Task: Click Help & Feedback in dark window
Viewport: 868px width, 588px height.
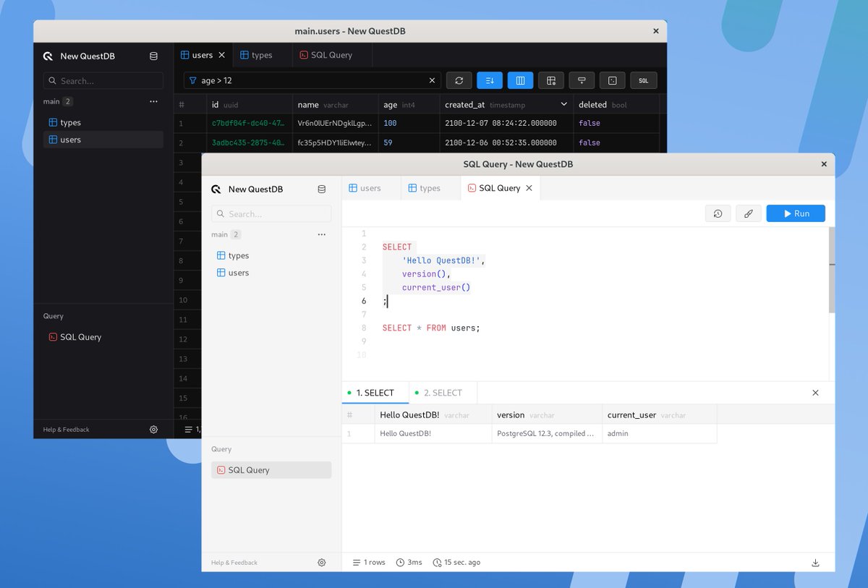Action: [66, 430]
